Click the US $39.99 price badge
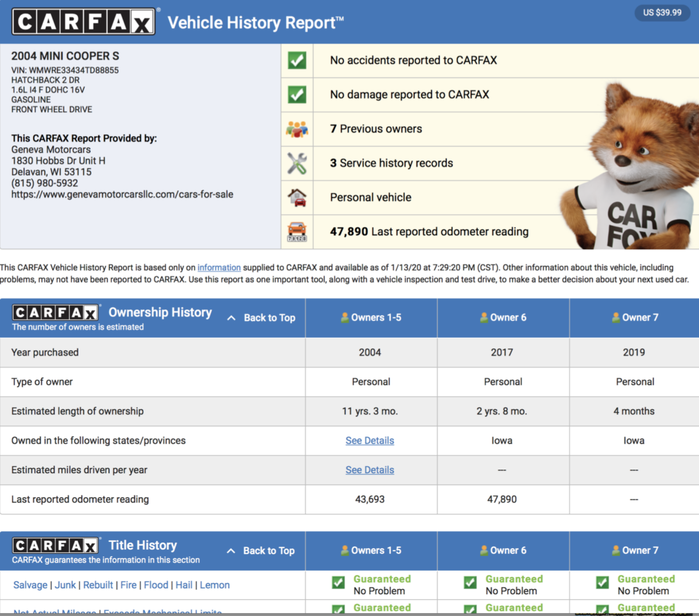This screenshot has height=616, width=699. 662,12
